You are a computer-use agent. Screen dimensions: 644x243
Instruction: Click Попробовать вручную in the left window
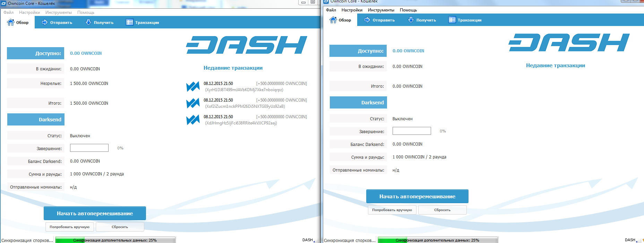click(x=69, y=227)
